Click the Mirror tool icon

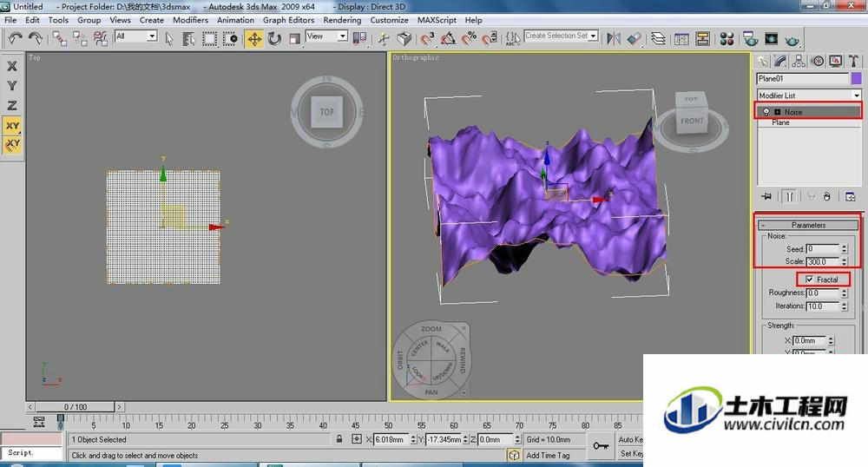click(x=614, y=38)
